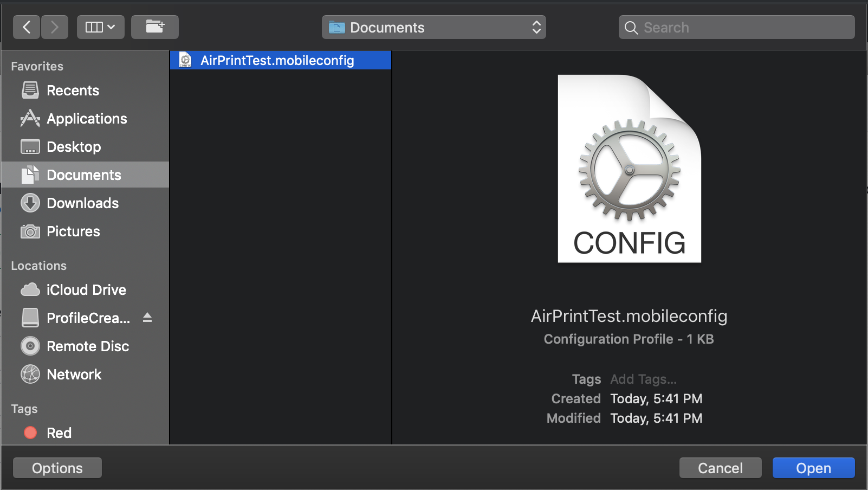868x490 pixels.
Task: Select AirPrintTest.mobileconfig in the file list
Action: click(281, 60)
